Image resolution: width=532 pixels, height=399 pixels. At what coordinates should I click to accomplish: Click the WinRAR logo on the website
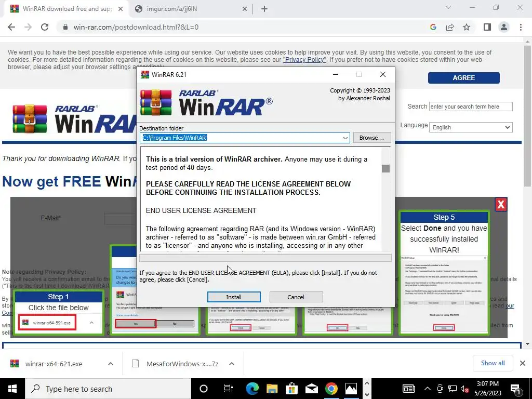(x=75, y=119)
